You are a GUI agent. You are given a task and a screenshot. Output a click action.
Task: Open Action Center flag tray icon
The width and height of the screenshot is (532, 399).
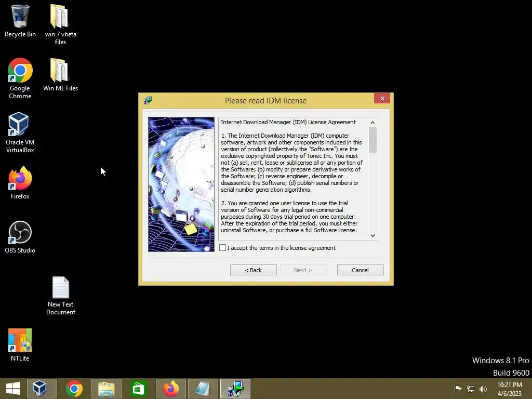tap(458, 389)
